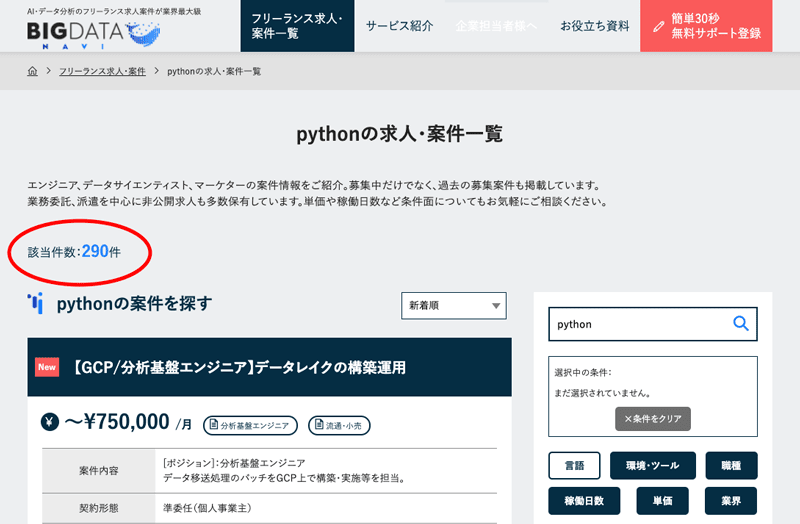Click the 契約形態 table cell
Viewport: 800px width, 524px height.
tap(98, 508)
